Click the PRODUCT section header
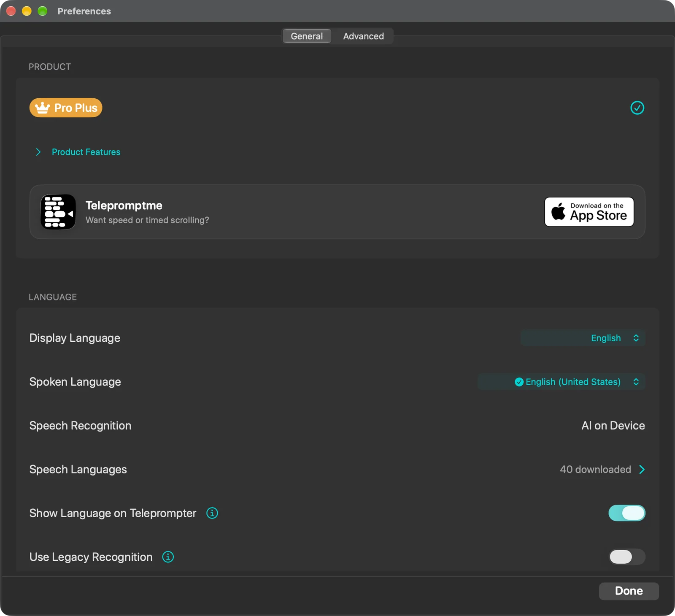The height and width of the screenshot is (616, 675). coord(50,67)
